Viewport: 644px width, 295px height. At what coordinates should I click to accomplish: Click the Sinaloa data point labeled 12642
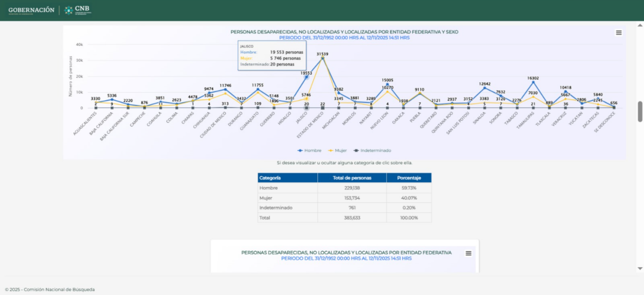tap(485, 88)
